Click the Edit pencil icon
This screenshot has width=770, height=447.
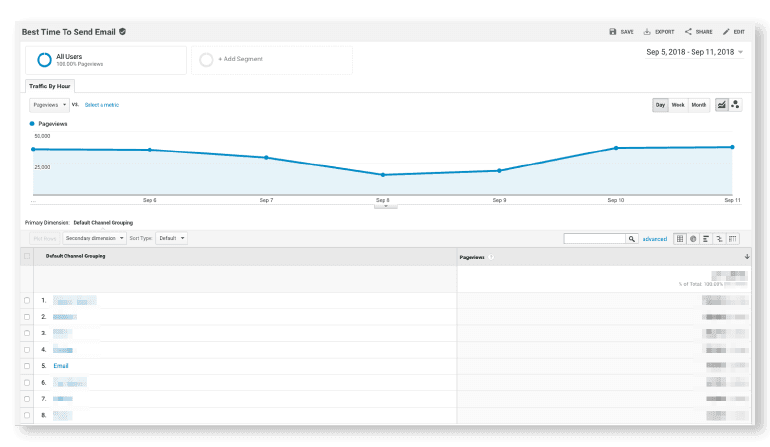pyautogui.click(x=726, y=32)
